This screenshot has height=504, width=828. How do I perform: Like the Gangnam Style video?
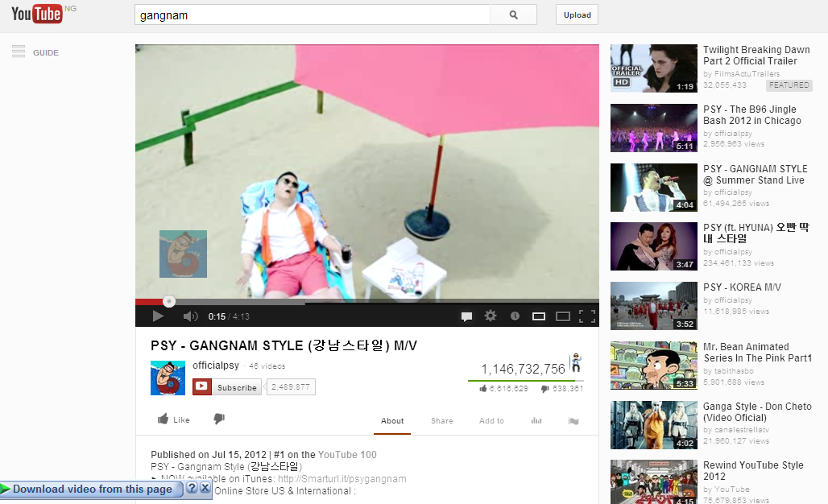pyautogui.click(x=174, y=419)
